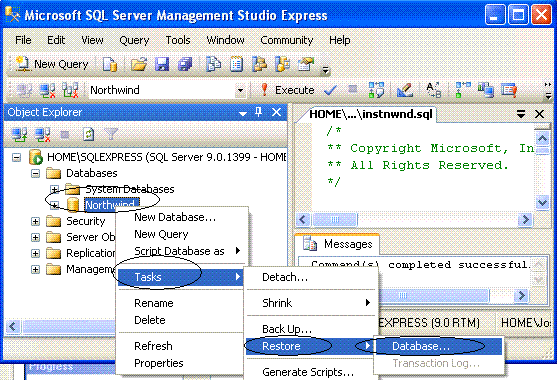Click the query editor scroll up arrow
This screenshot has width=557, height=380.
(x=542, y=138)
